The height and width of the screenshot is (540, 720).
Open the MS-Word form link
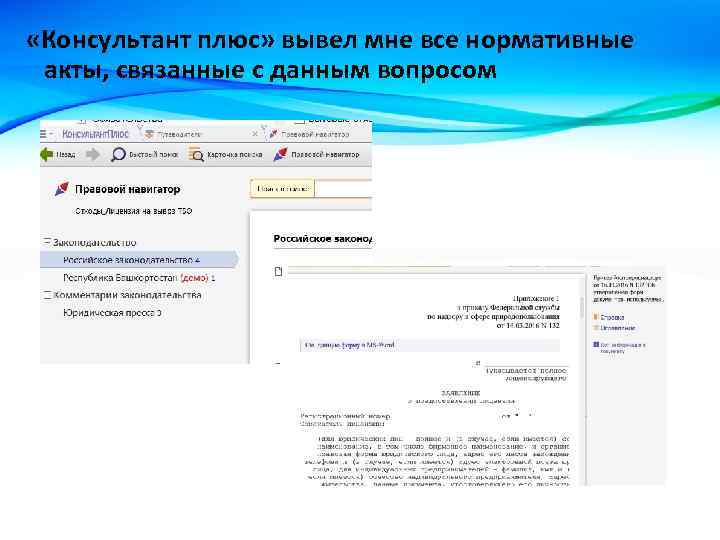point(349,345)
